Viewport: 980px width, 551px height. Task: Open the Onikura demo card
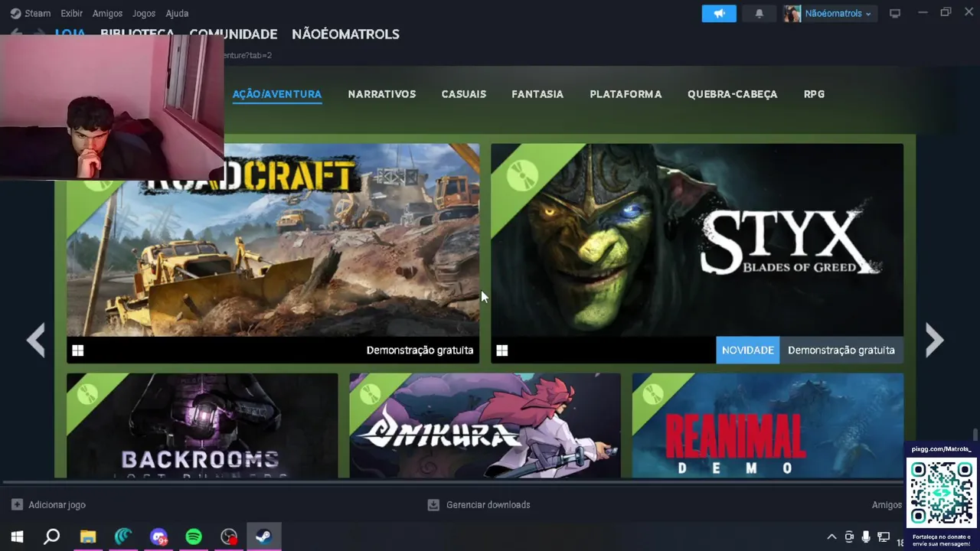485,425
